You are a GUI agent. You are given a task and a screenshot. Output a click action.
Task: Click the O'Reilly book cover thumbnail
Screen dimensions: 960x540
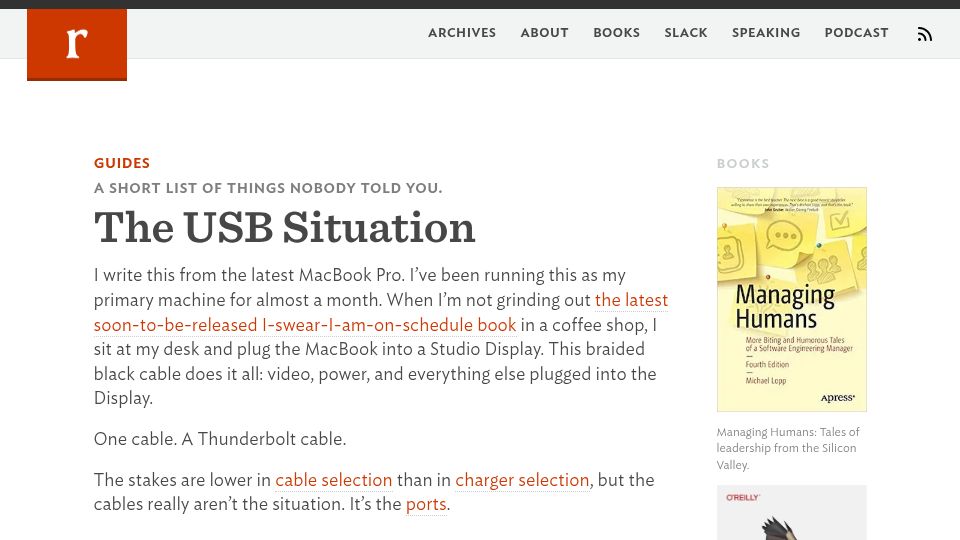click(x=792, y=512)
